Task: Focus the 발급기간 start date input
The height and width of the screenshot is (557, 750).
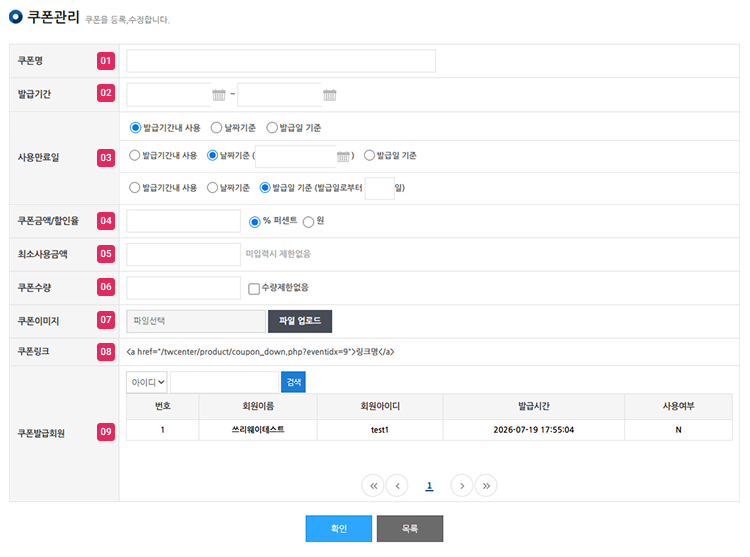Action: [168, 95]
